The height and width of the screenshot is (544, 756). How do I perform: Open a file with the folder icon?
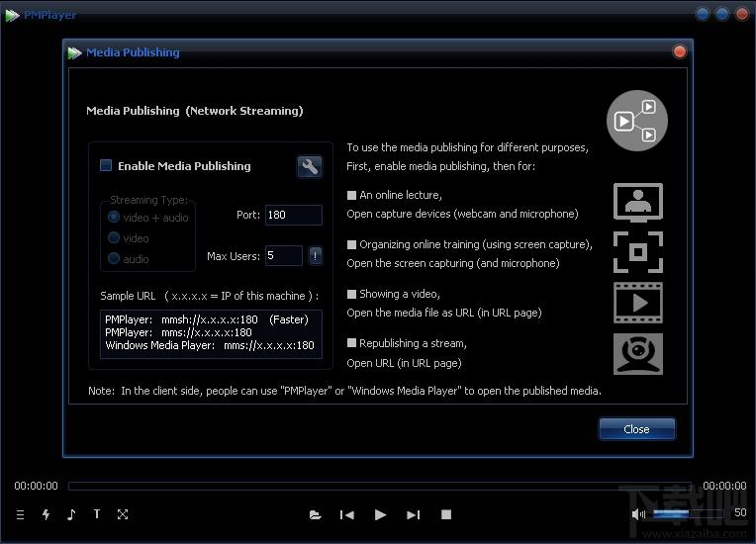click(316, 515)
